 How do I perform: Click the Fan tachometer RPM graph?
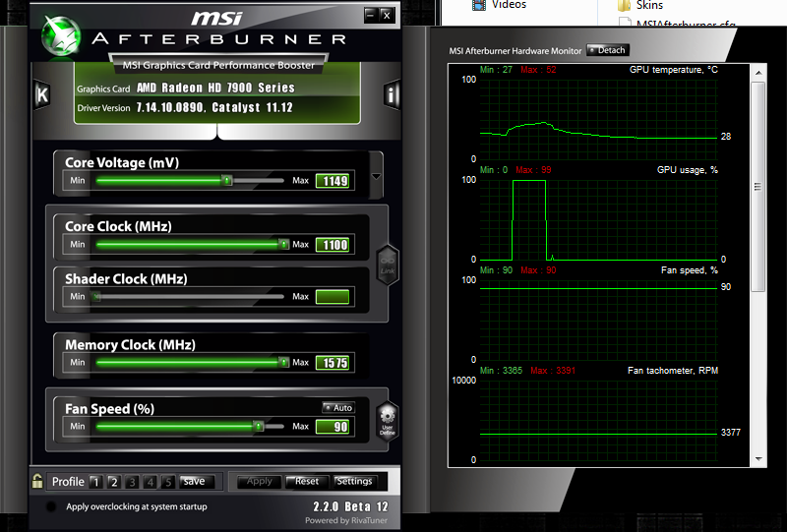tap(599, 421)
